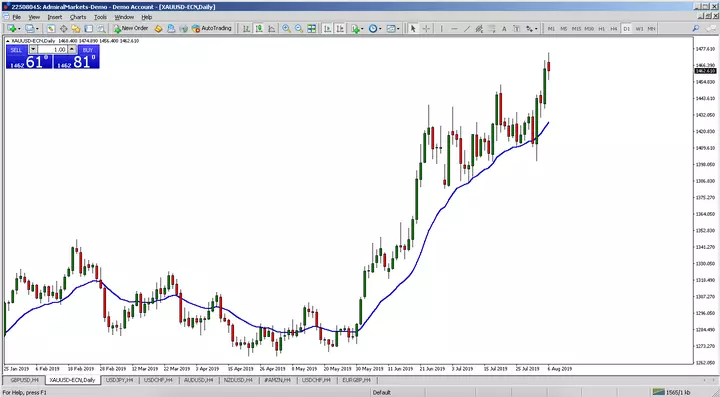Open the View menu

[34, 17]
